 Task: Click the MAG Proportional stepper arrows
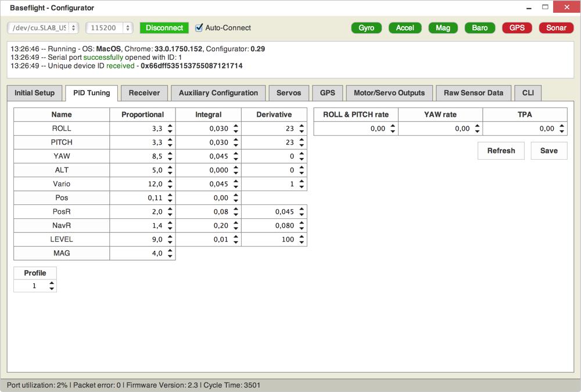click(170, 253)
